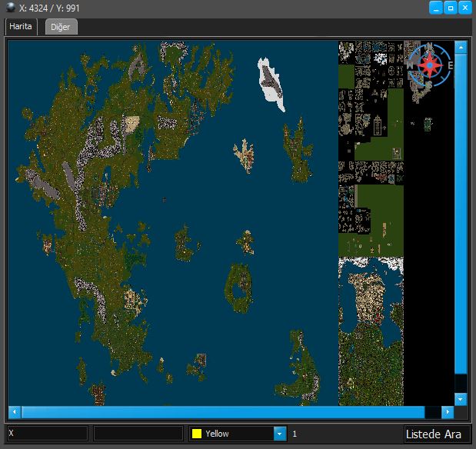476x449 pixels.
Task: Click the vertical scrollbar down arrow
Action: [x=461, y=399]
